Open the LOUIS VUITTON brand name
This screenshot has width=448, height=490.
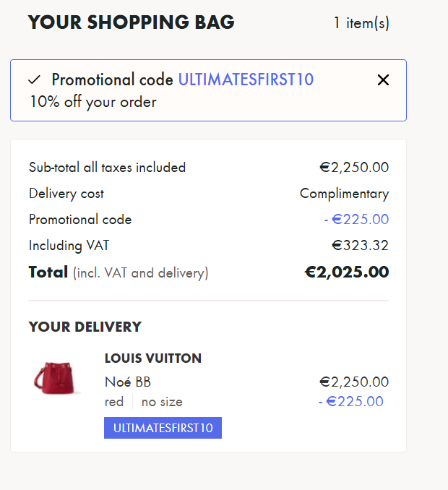153,358
